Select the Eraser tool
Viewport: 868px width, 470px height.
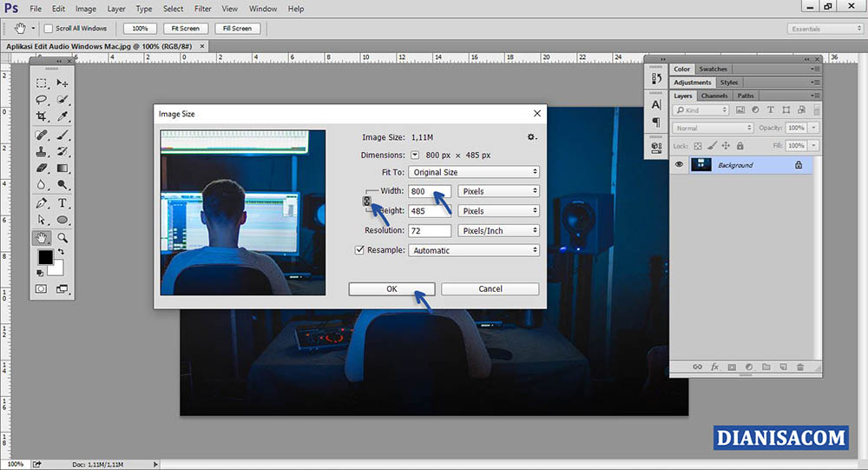42,168
